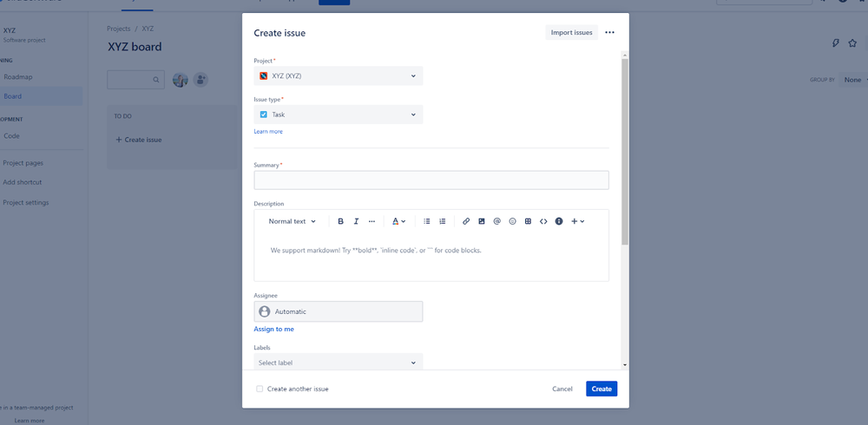
Task: Click the Automatic assignee avatar icon
Action: [265, 311]
